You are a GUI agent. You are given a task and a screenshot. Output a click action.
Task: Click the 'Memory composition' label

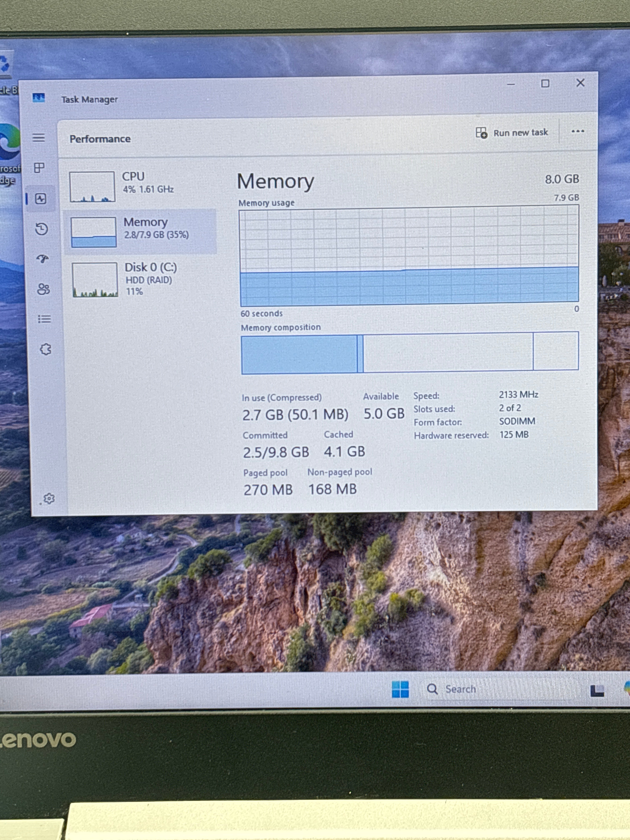click(281, 327)
